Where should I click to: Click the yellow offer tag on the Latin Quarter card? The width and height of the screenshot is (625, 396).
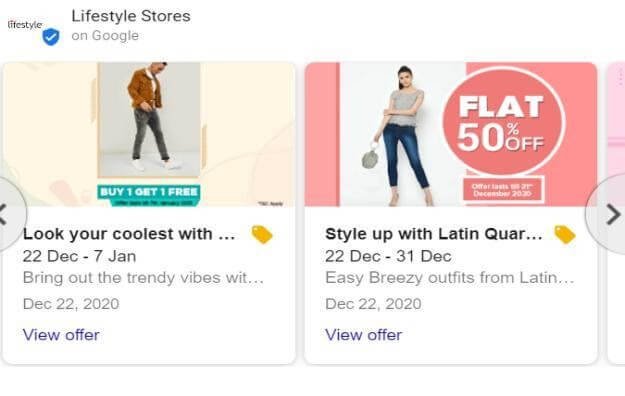(565, 234)
